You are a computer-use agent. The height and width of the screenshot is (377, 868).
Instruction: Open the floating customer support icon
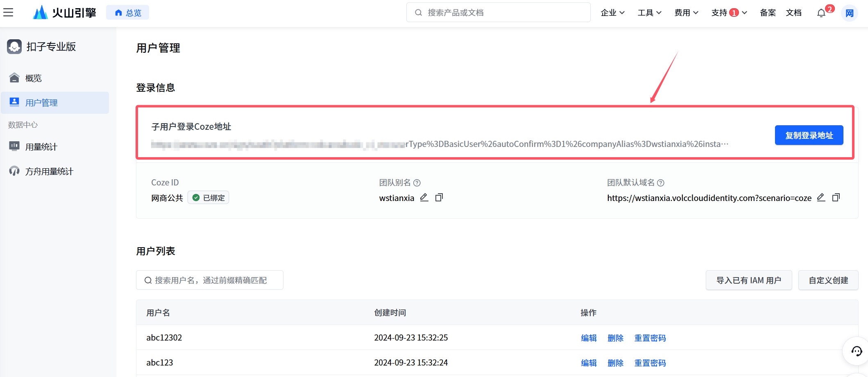(857, 351)
